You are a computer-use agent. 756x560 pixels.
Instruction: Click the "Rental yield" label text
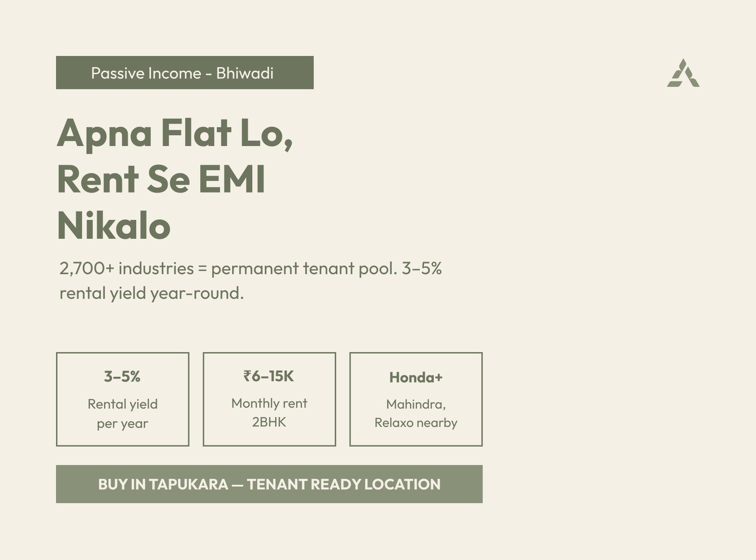click(x=122, y=404)
